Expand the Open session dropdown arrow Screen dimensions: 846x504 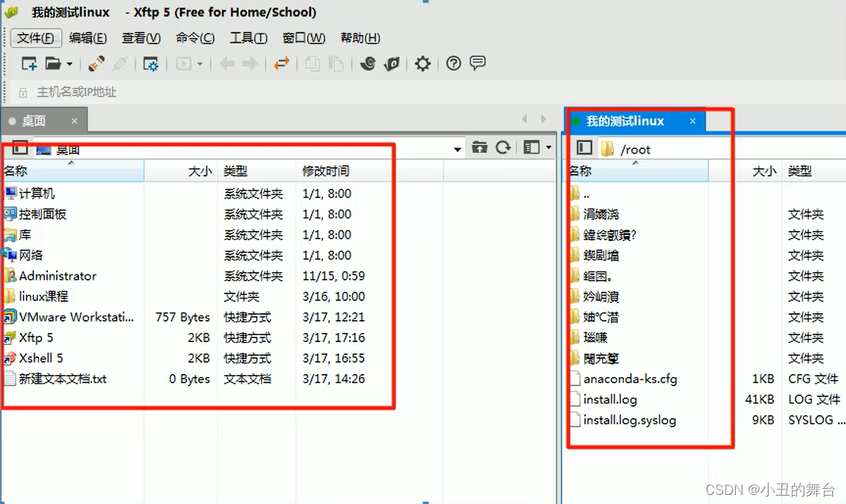click(70, 64)
